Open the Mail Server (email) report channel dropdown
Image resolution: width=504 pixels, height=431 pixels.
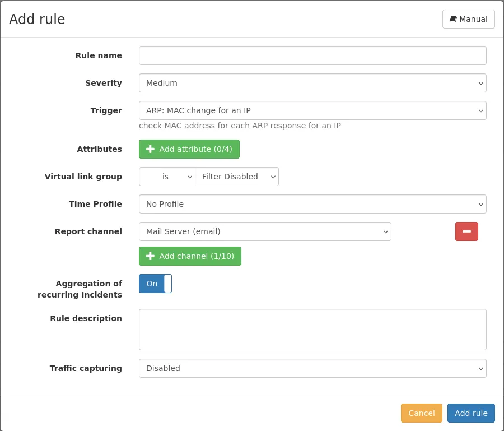pyautogui.click(x=265, y=231)
